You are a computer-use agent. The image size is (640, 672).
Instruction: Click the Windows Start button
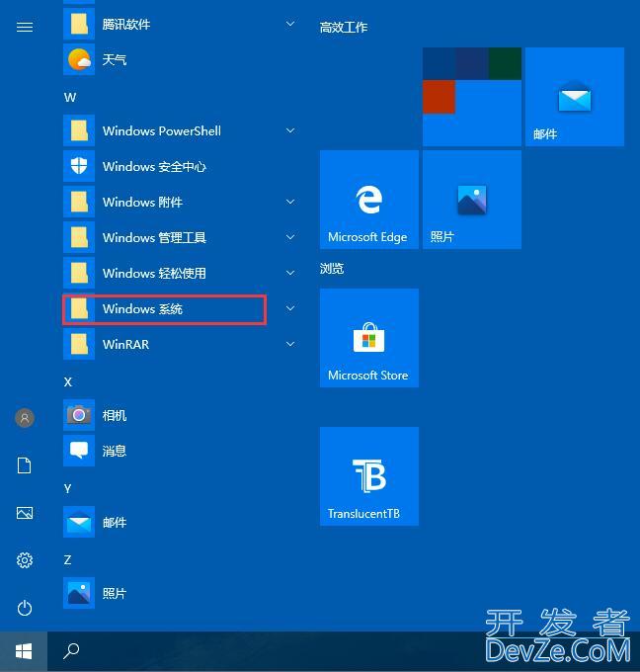coord(24,651)
